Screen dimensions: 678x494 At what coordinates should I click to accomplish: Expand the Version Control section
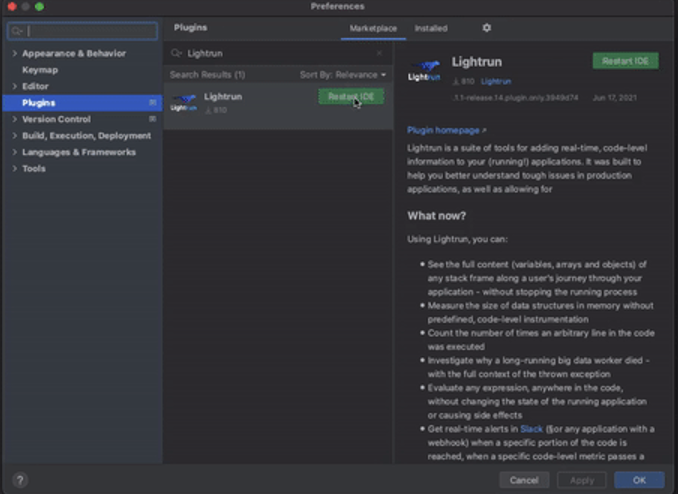14,119
